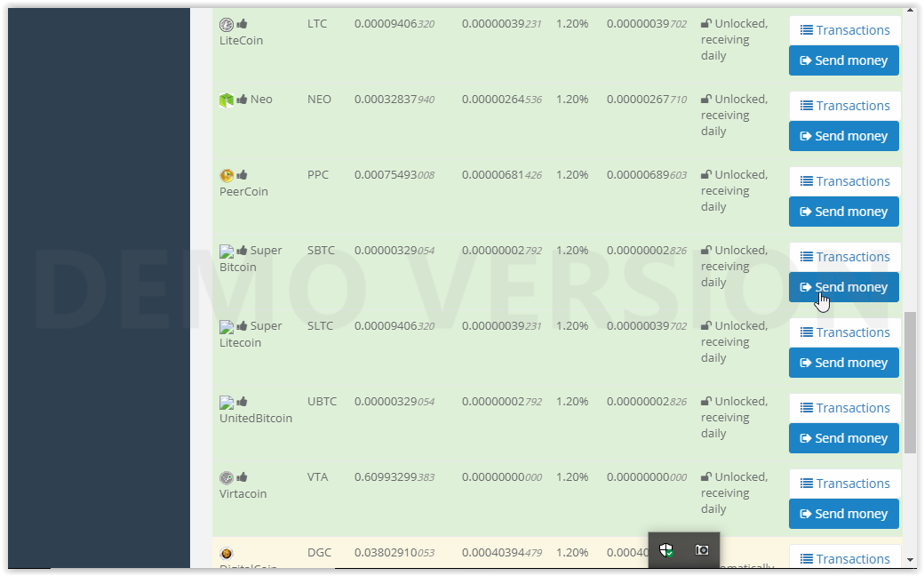Click the unlocked padlock icon in SBTC row

coord(706,250)
